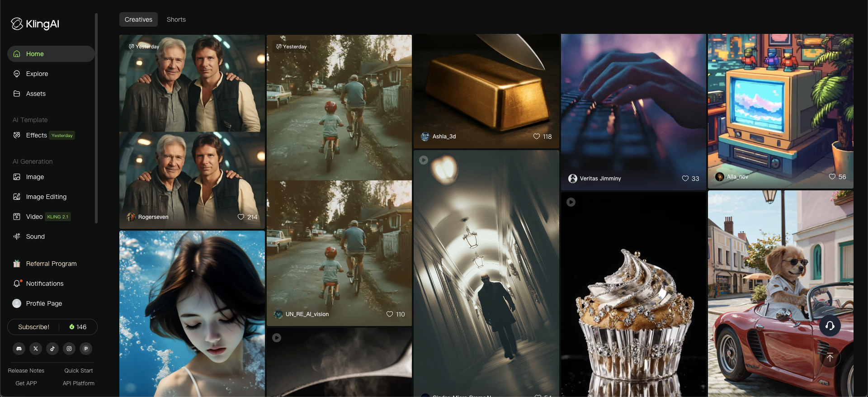Open Video generation in the sidebar
This screenshot has width=868, height=397.
pos(51,217)
